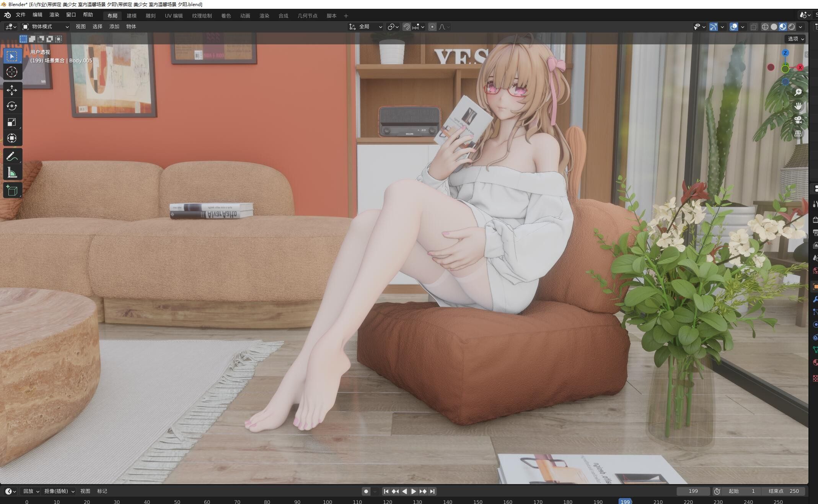Toggle proportional editing
The width and height of the screenshot is (818, 504).
pos(432,27)
